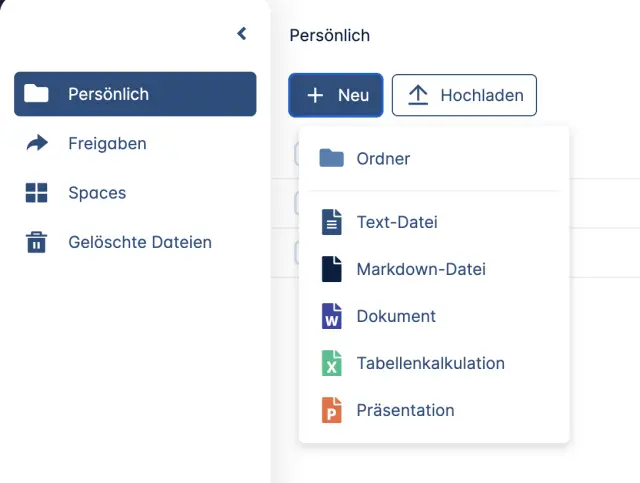Select the Tabellenkalkulation label in the menu
The image size is (640, 483).
pyautogui.click(x=430, y=363)
